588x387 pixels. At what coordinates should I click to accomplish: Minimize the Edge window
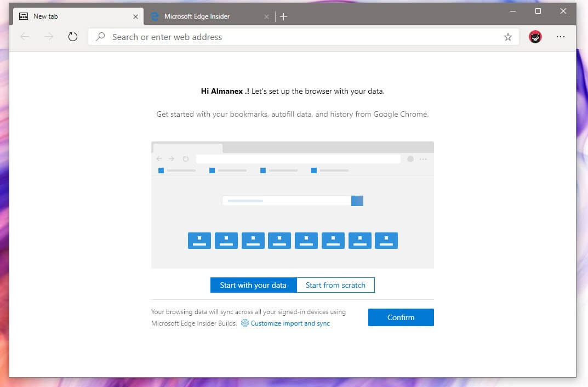(x=513, y=12)
